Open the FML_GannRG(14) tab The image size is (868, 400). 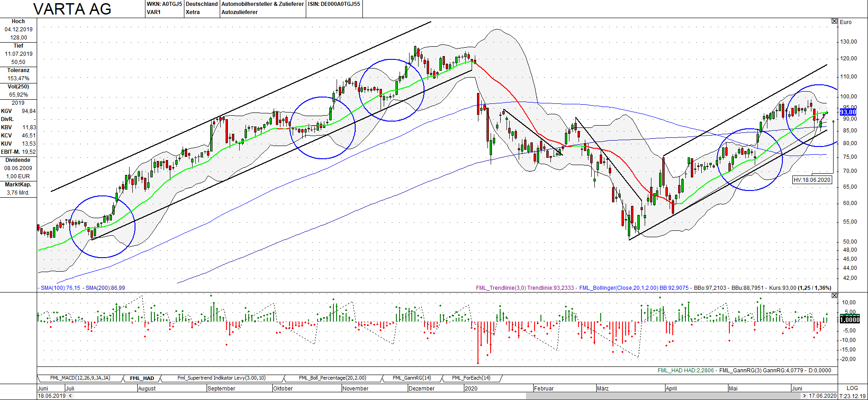(x=411, y=378)
